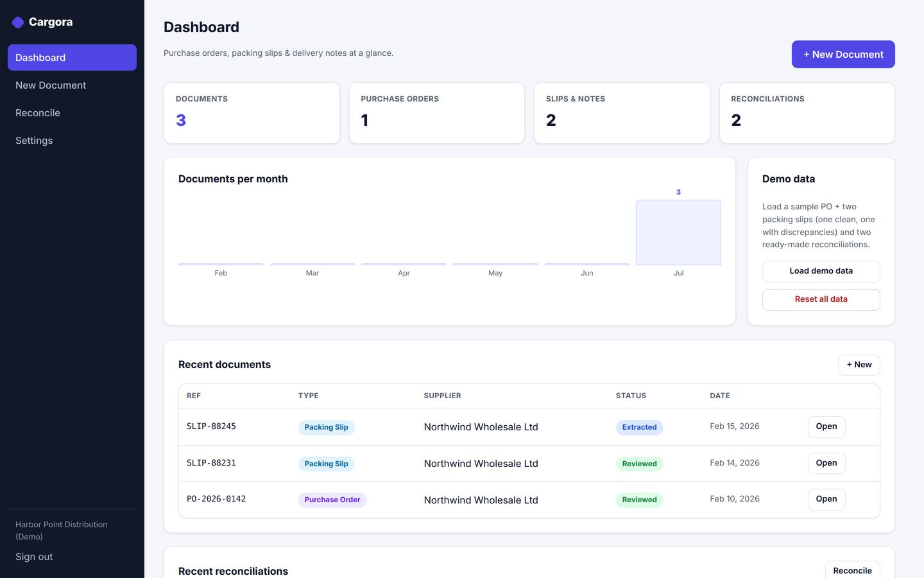Click the Feb 15, 2026 date

click(x=735, y=426)
